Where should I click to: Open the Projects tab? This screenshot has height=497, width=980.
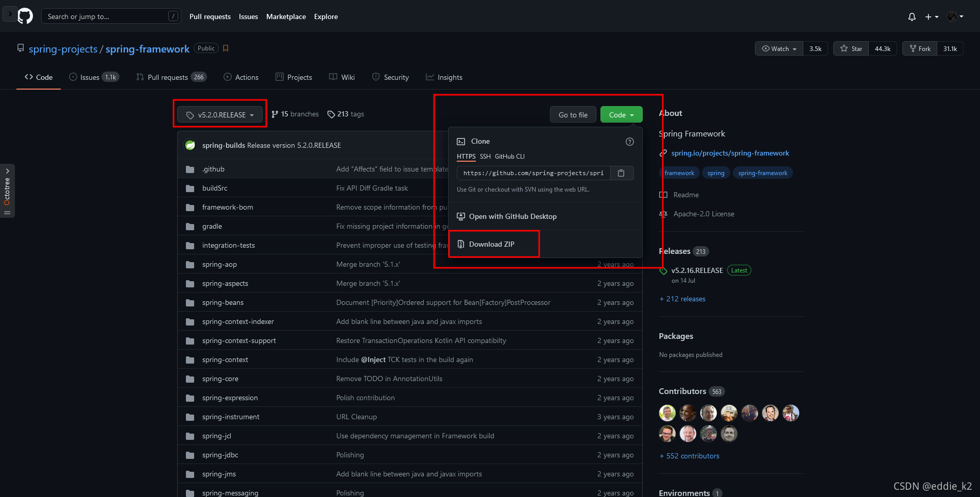[294, 77]
